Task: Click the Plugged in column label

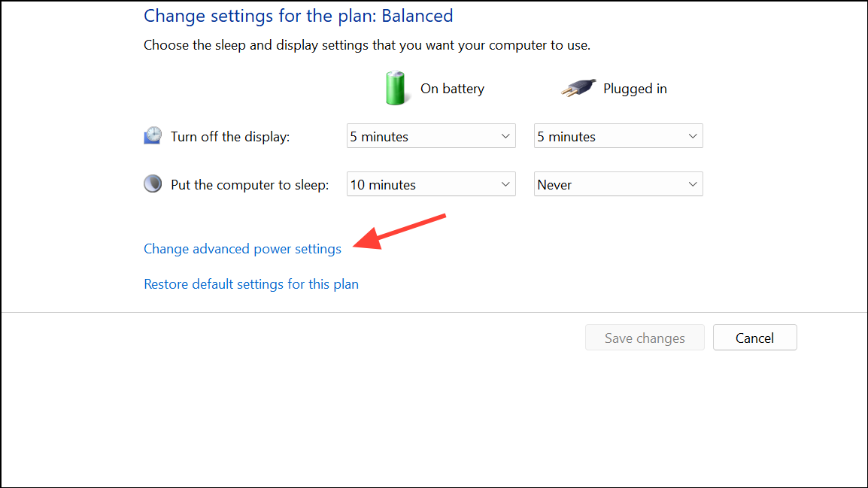Action: click(x=635, y=88)
